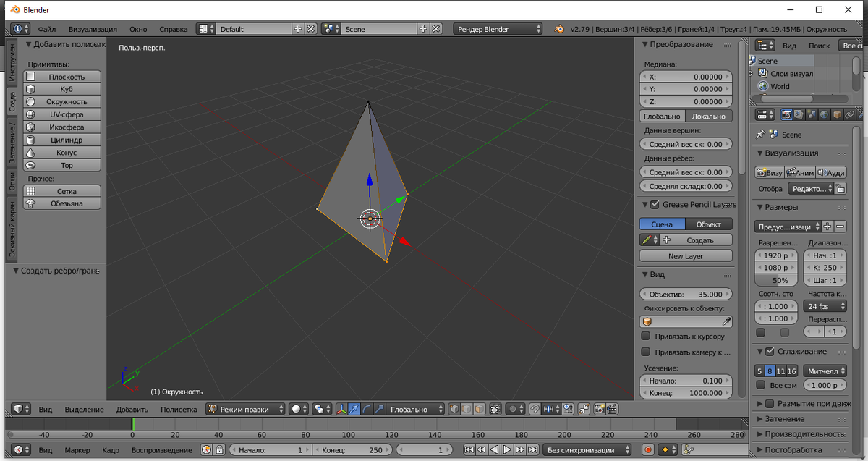Toggle auto keyframe record button
This screenshot has width=868, height=461.
click(647, 449)
